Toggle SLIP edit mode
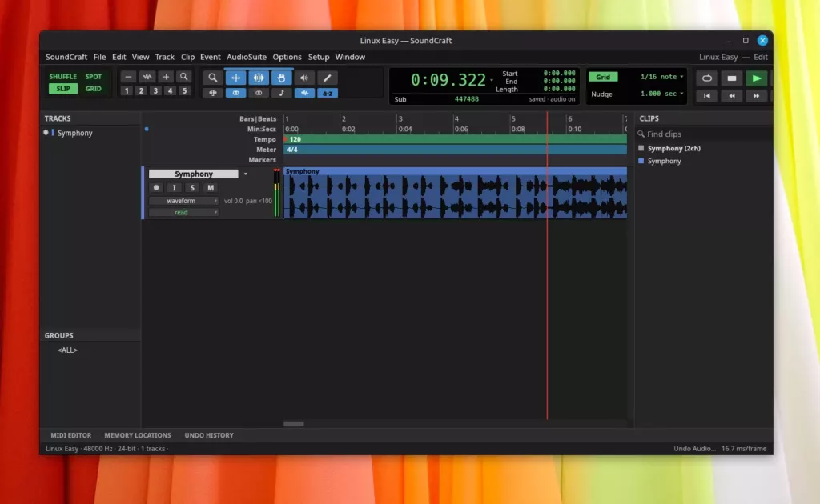This screenshot has height=504, width=820. click(x=62, y=89)
